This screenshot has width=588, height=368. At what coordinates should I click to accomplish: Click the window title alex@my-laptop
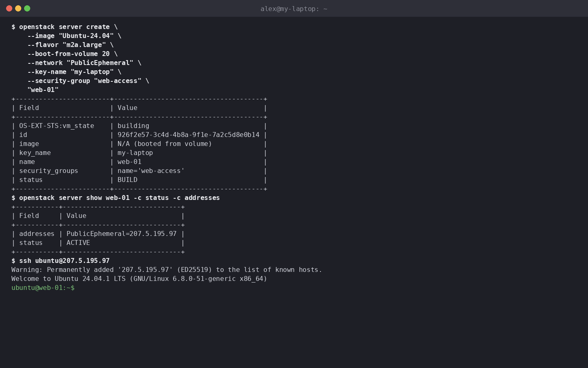click(x=294, y=9)
